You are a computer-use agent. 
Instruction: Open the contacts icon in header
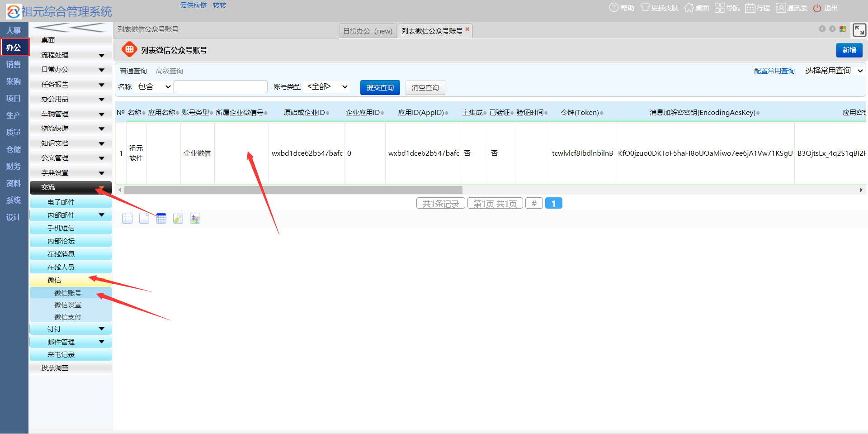(781, 8)
